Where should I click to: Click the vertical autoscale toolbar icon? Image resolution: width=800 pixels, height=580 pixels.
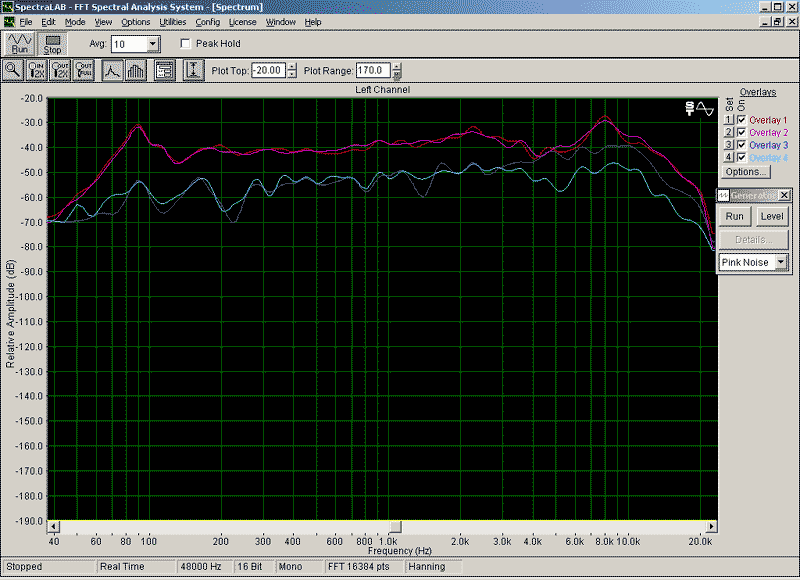194,70
